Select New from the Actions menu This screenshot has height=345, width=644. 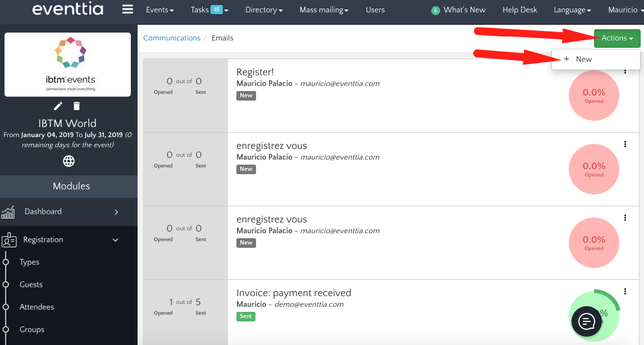point(583,59)
